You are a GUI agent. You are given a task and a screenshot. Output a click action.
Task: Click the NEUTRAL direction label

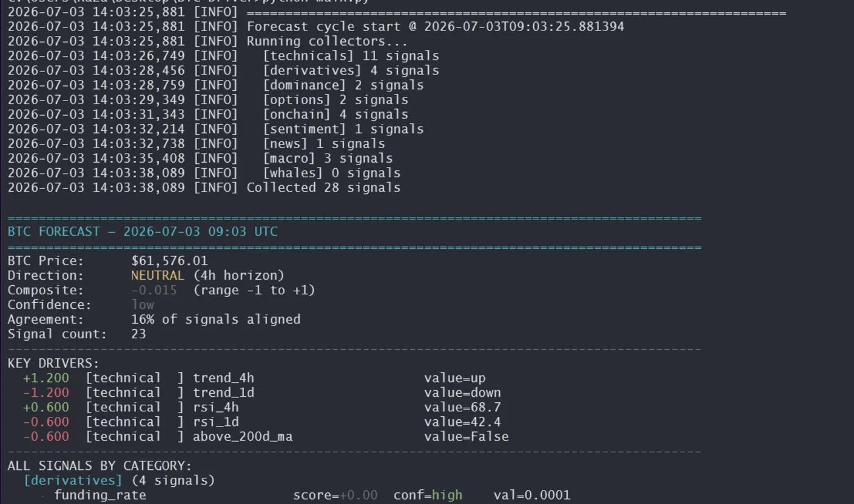pyautogui.click(x=157, y=275)
